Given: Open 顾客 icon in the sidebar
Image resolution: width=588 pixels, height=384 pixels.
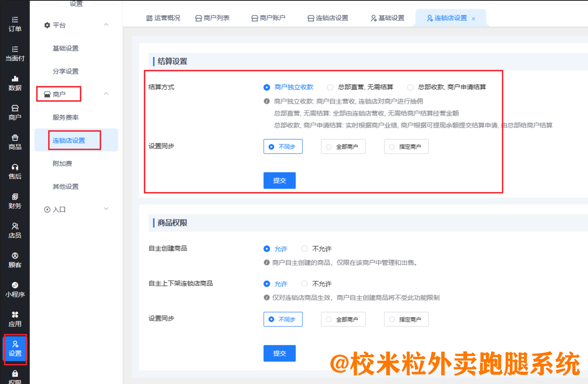Looking at the screenshot, I should [15, 260].
